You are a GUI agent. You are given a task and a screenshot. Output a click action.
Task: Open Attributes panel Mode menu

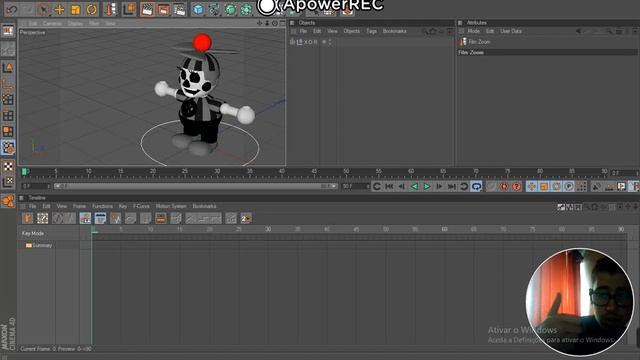click(x=473, y=31)
